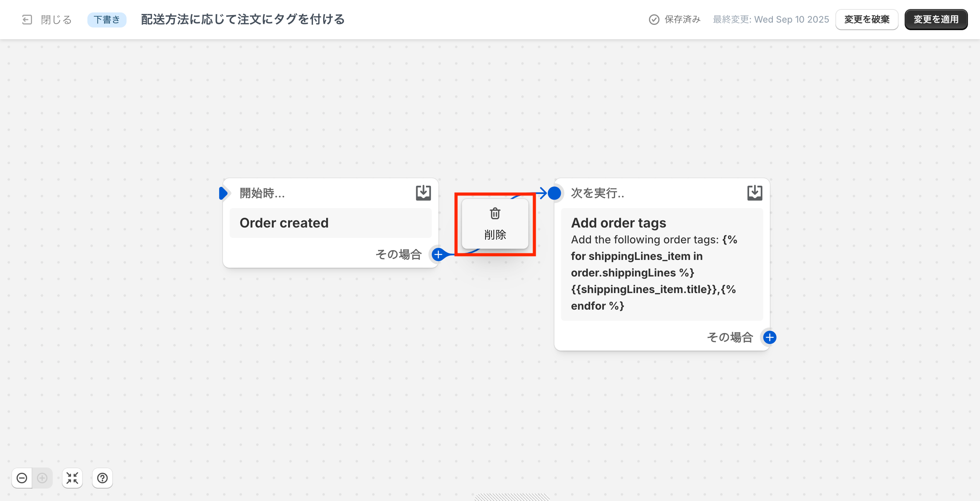Select 削除 in the popup menu
This screenshot has height=501, width=980.
(x=495, y=224)
